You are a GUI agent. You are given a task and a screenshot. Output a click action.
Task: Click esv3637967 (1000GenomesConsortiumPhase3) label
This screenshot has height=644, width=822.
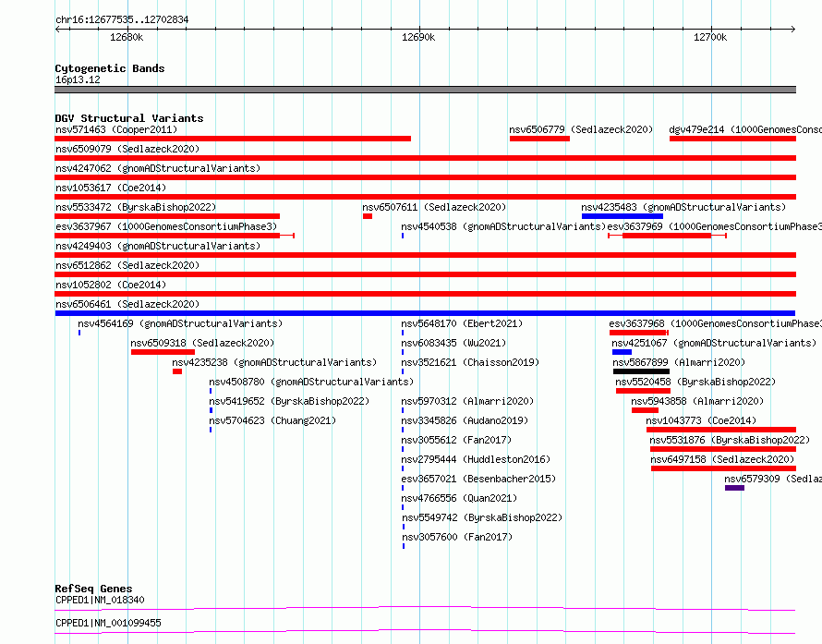[x=166, y=226]
